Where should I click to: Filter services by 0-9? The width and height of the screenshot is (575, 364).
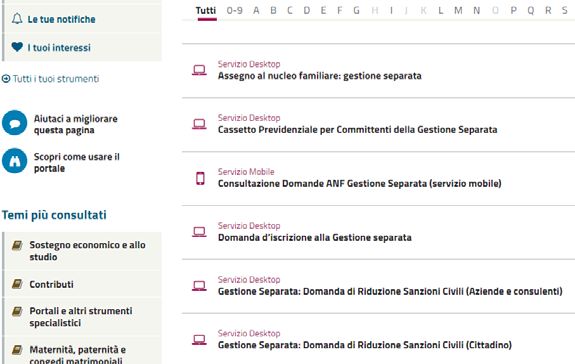pos(234,10)
